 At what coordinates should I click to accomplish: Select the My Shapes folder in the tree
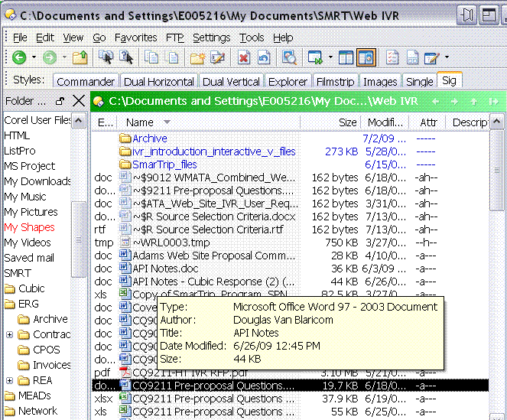[x=29, y=227]
